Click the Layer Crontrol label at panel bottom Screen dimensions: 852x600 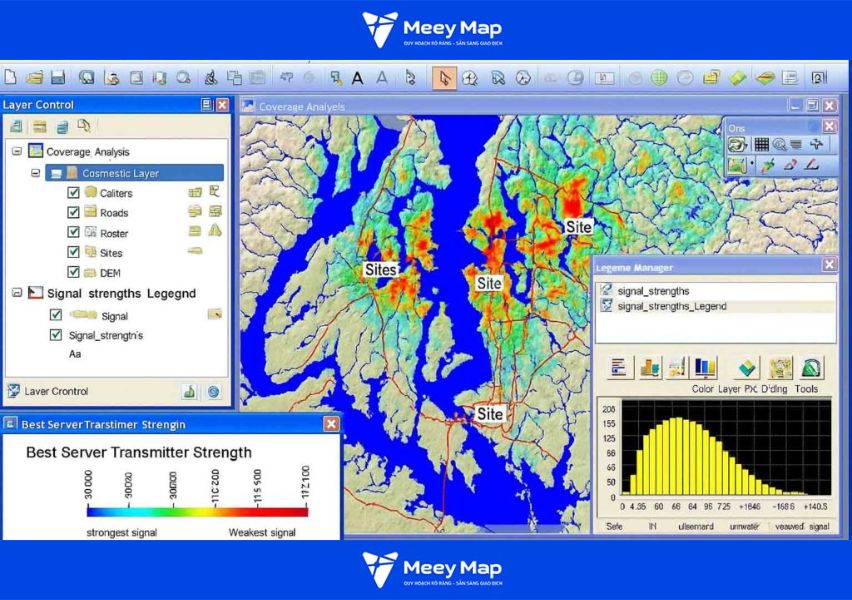[57, 391]
